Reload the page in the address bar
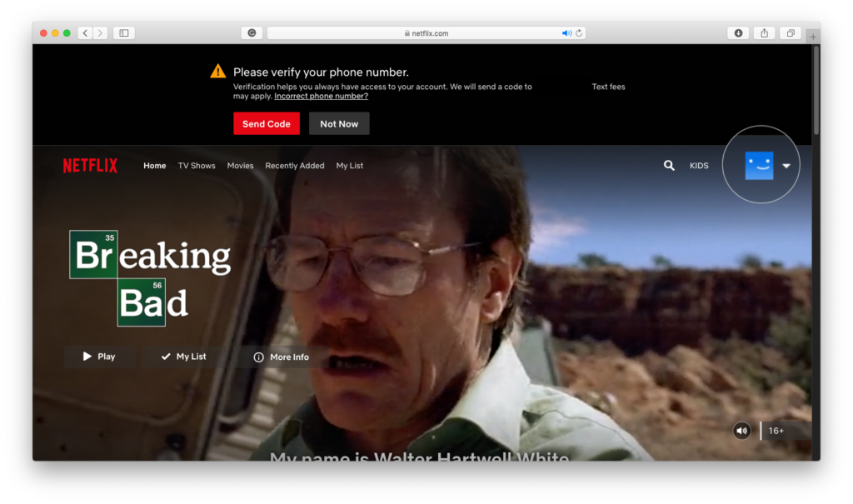 [579, 33]
